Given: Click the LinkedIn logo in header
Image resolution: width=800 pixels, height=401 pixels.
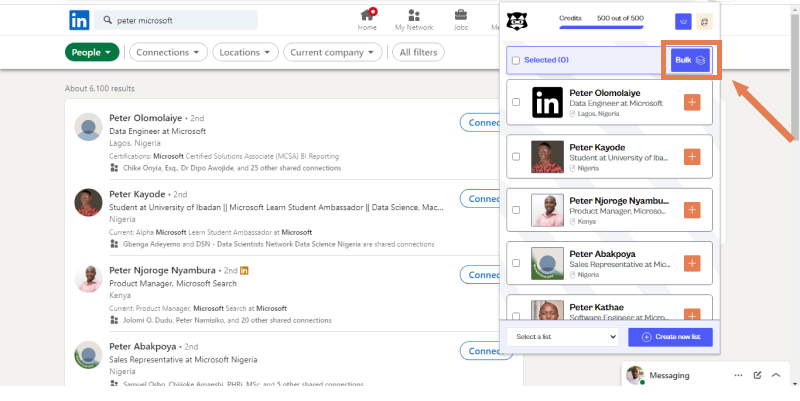Looking at the screenshot, I should [x=79, y=20].
